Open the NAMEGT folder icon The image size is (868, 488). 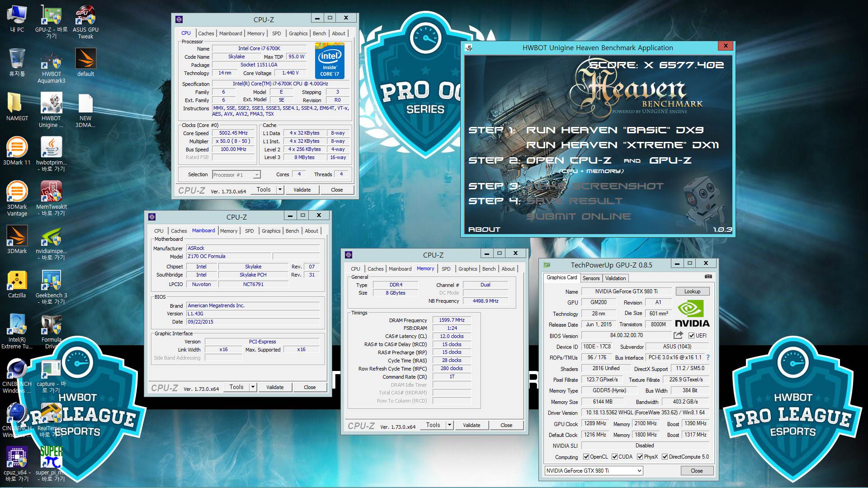[17, 107]
